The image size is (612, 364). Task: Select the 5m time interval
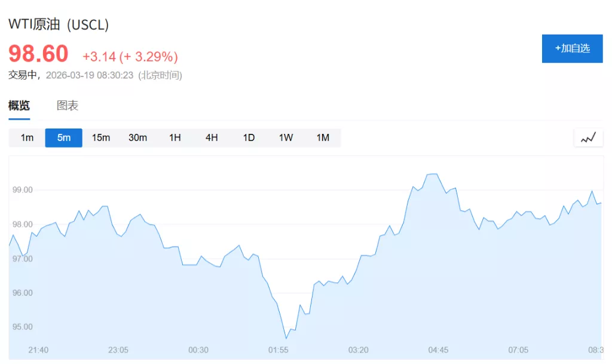pos(64,138)
